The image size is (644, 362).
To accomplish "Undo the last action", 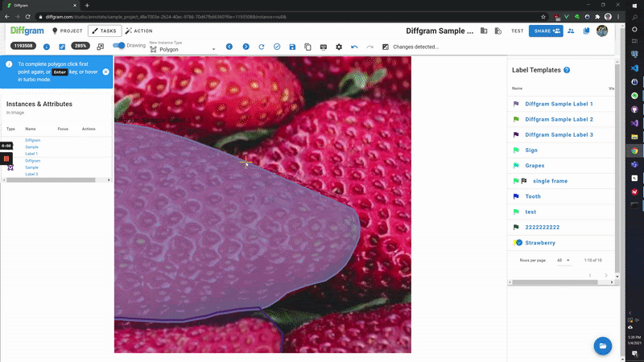I will coord(354,47).
